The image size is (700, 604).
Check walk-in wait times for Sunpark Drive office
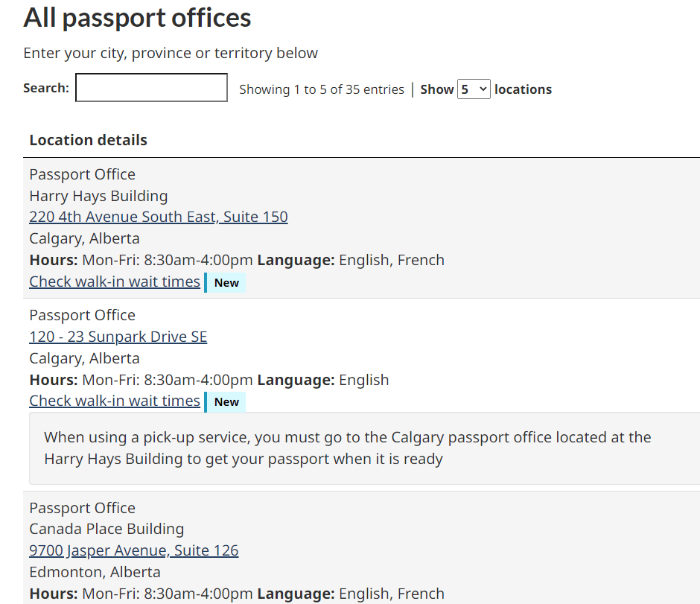pyautogui.click(x=115, y=401)
